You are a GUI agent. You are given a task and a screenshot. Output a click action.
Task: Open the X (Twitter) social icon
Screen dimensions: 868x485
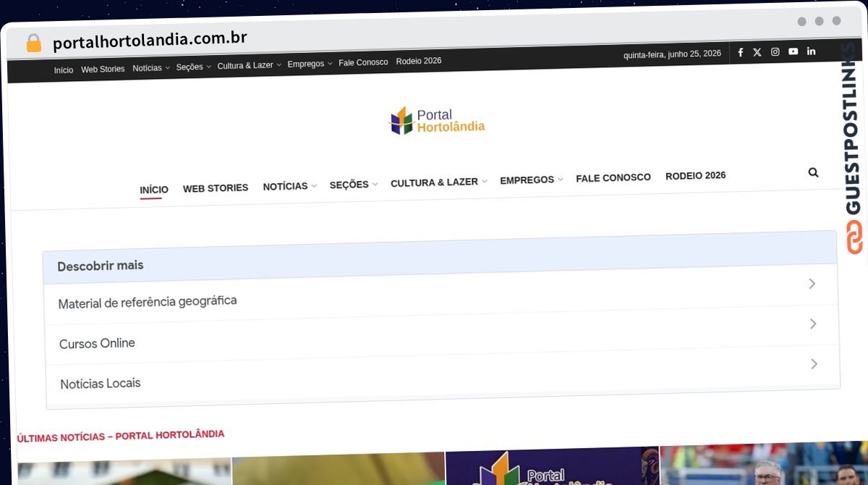point(757,52)
